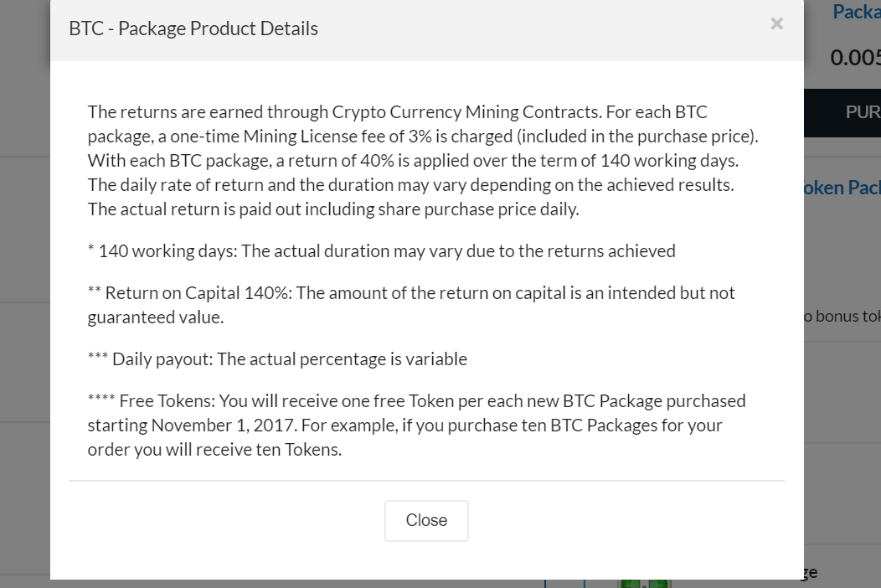The image size is (881, 588).
Task: Click the BTC - Package Product Details title
Action: 191,28
